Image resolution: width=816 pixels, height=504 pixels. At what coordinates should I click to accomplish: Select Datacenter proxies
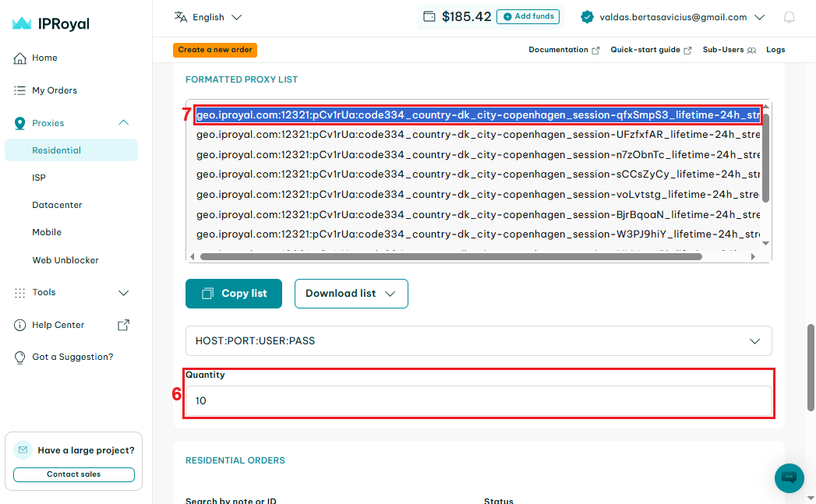tap(57, 205)
